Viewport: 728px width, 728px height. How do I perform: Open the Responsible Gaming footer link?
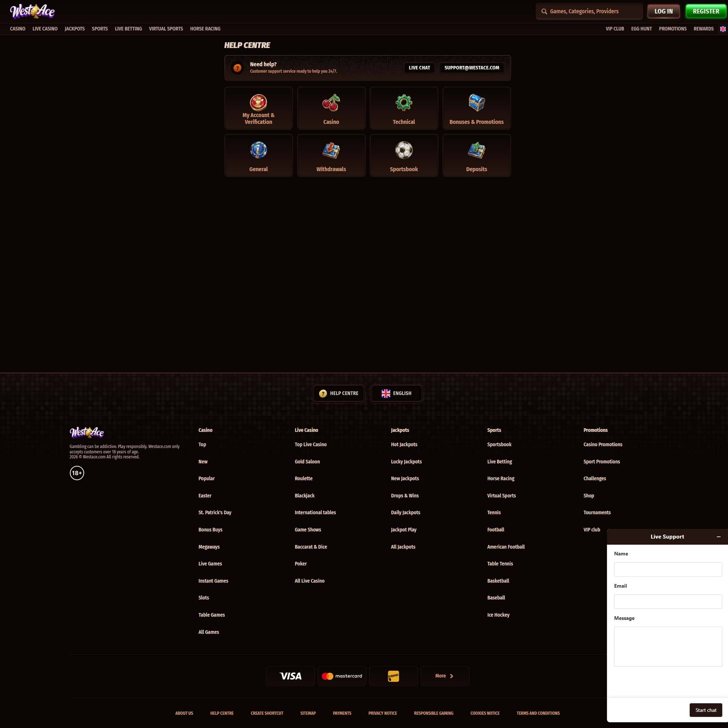[433, 713]
